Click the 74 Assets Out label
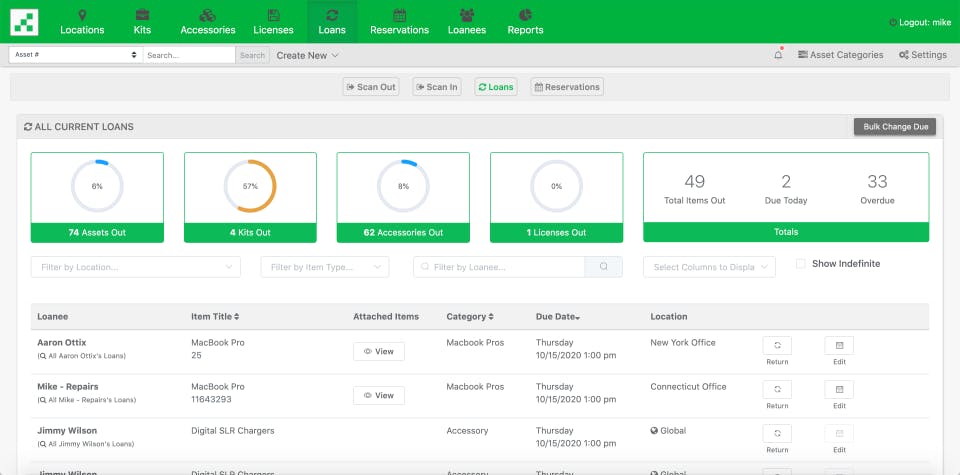The height and width of the screenshot is (475, 960). coord(97,233)
